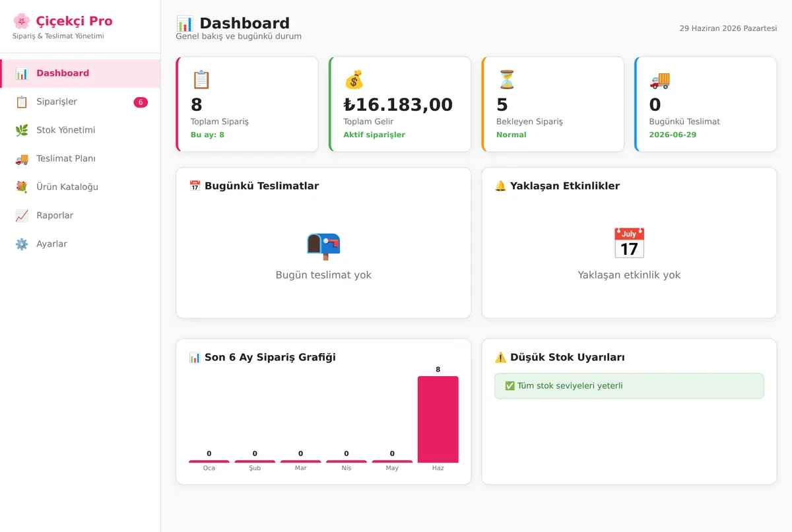792x532 pixels.
Task: Click the "Normal" status text
Action: coord(511,135)
